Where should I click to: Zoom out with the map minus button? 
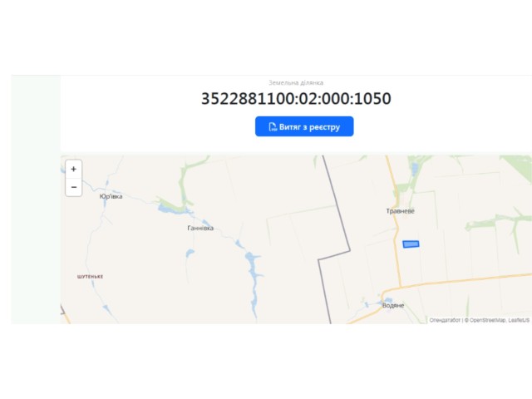[74, 187]
